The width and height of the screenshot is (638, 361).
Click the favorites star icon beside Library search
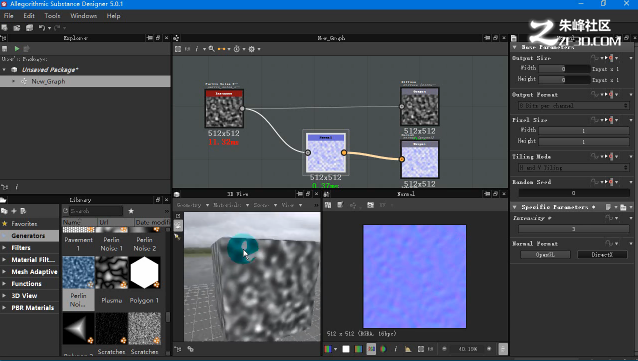point(131,211)
